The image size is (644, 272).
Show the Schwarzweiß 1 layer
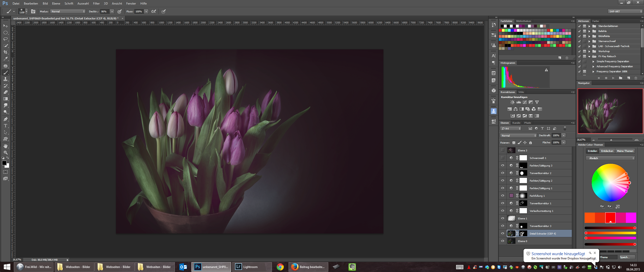point(503,158)
